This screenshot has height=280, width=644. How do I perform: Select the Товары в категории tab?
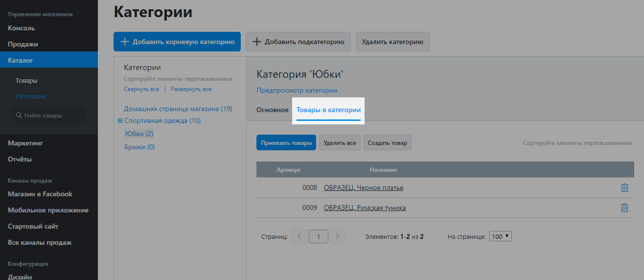(329, 110)
